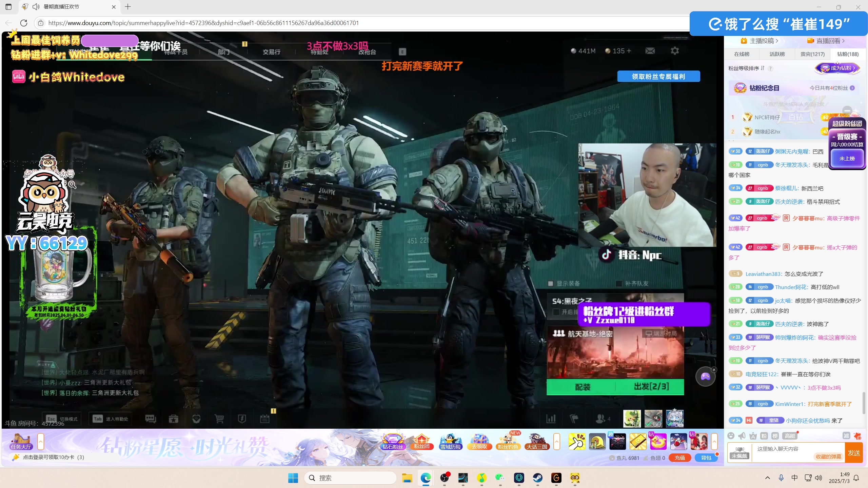This screenshot has height=488, width=868.
Task: Click the 发送 send button
Action: [x=854, y=453]
